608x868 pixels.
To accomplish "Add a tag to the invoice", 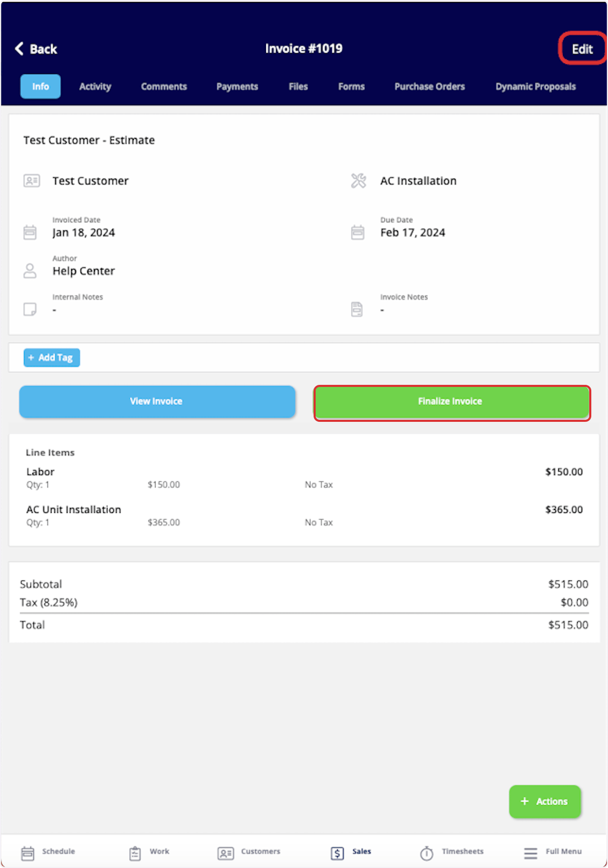I will [x=52, y=358].
